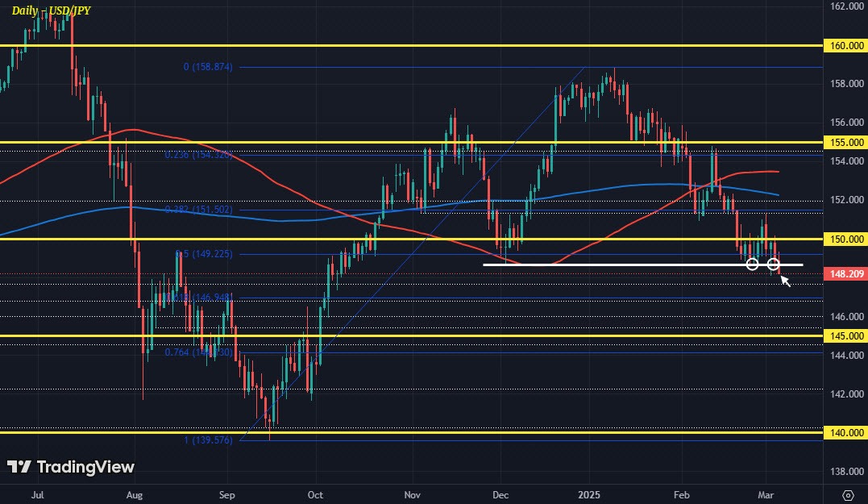The image size is (868, 504).
Task: Select the 145.000 price level label
Action: (845, 335)
